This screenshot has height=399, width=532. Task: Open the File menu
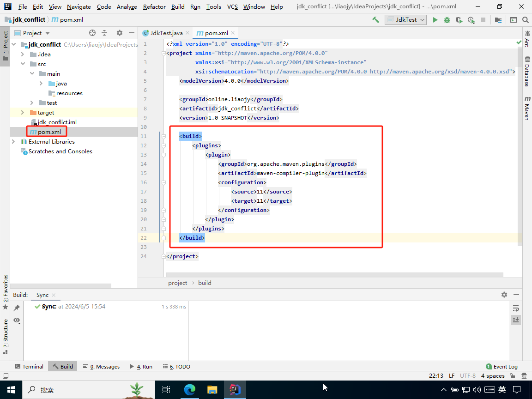click(22, 7)
